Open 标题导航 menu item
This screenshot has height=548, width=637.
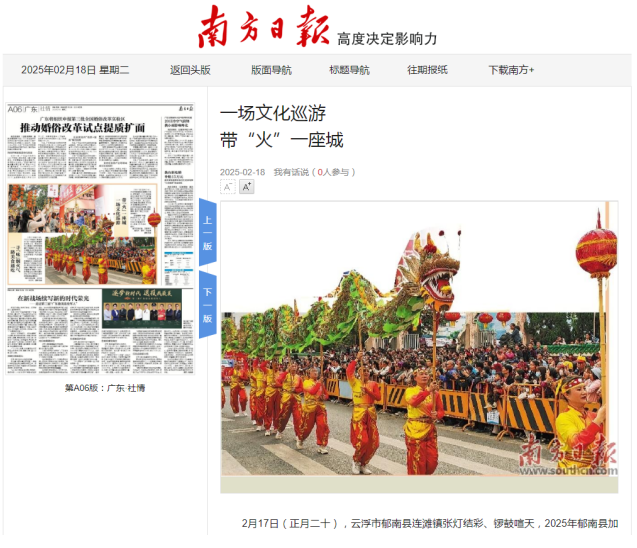(x=349, y=70)
